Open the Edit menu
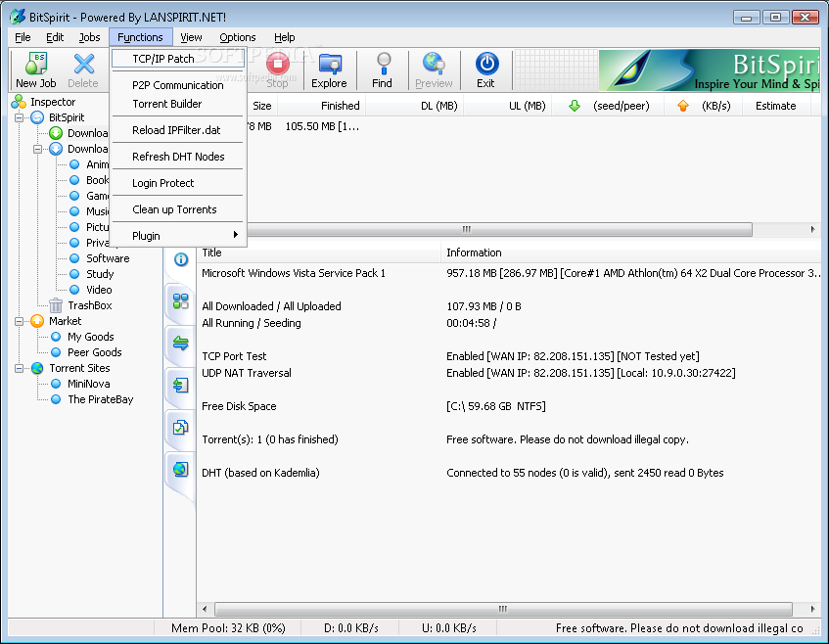829x644 pixels. point(55,37)
